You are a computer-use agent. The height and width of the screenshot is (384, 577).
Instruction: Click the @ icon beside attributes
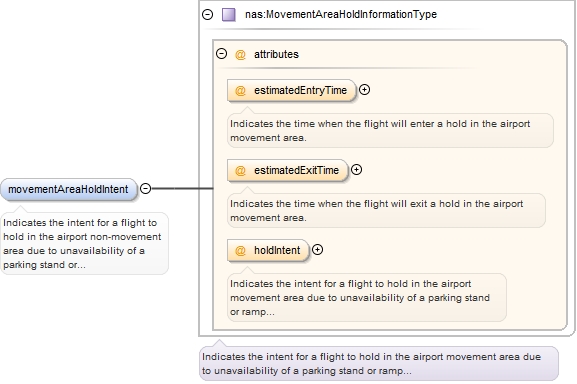(x=240, y=54)
